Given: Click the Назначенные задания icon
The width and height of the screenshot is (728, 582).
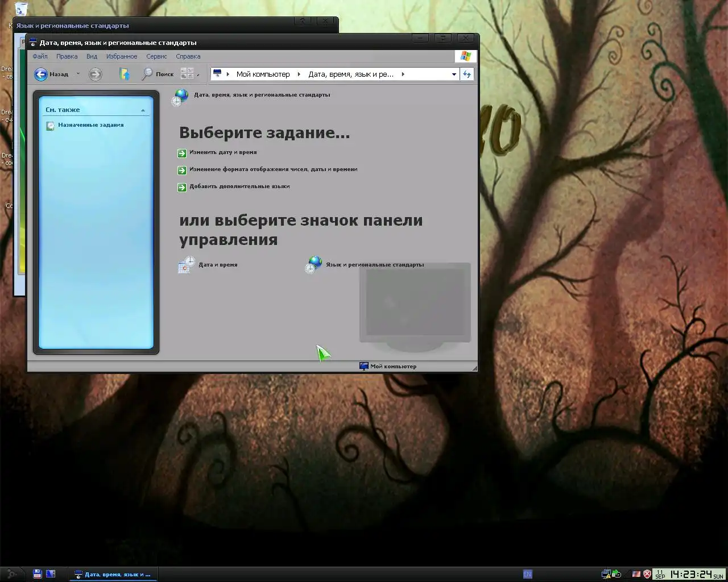Looking at the screenshot, I should click(x=50, y=126).
